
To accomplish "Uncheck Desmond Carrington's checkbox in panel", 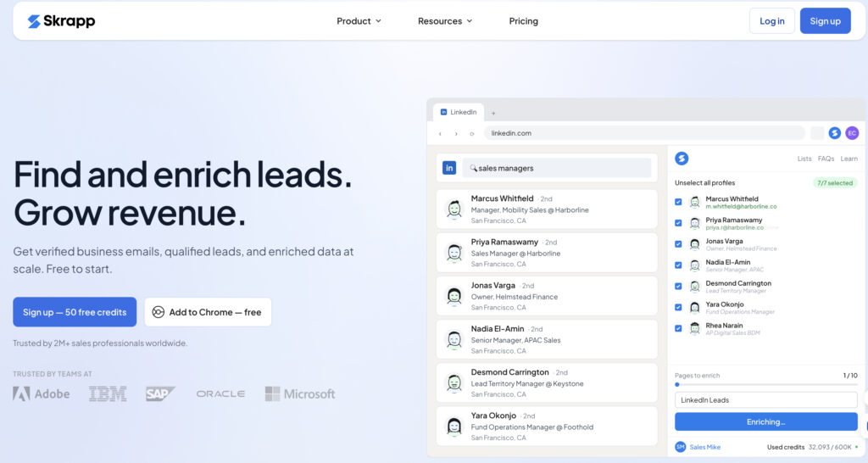I will click(x=678, y=286).
